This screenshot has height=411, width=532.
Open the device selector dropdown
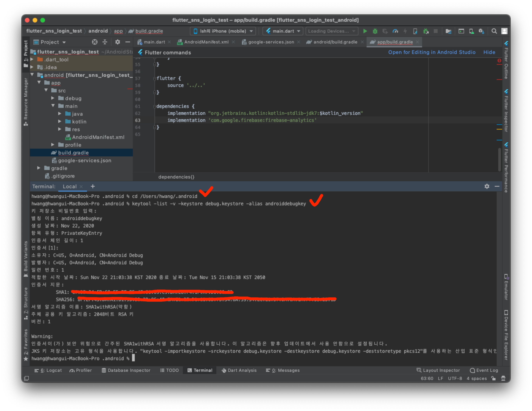coord(223,31)
